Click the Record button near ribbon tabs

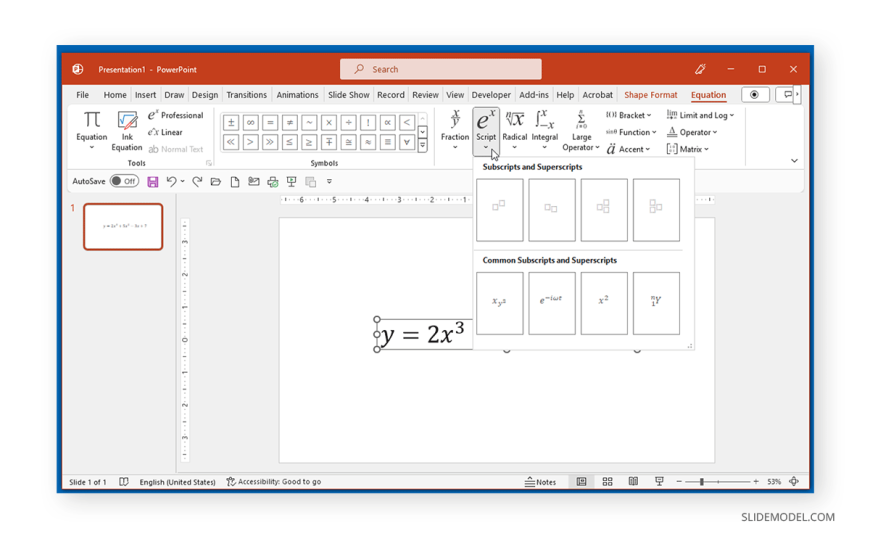tap(755, 95)
